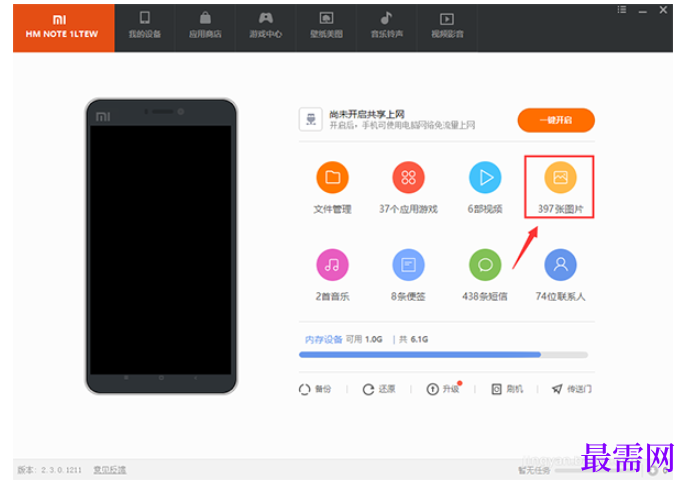This screenshot has height=489, width=693.
Task: Click the orange 一键开启 button
Action: (x=556, y=120)
